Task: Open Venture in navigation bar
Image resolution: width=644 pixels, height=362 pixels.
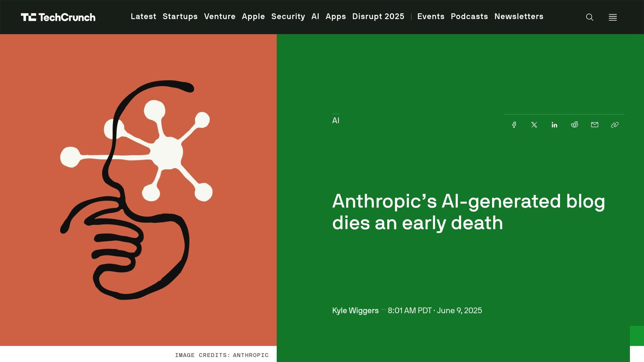Action: [219, 16]
